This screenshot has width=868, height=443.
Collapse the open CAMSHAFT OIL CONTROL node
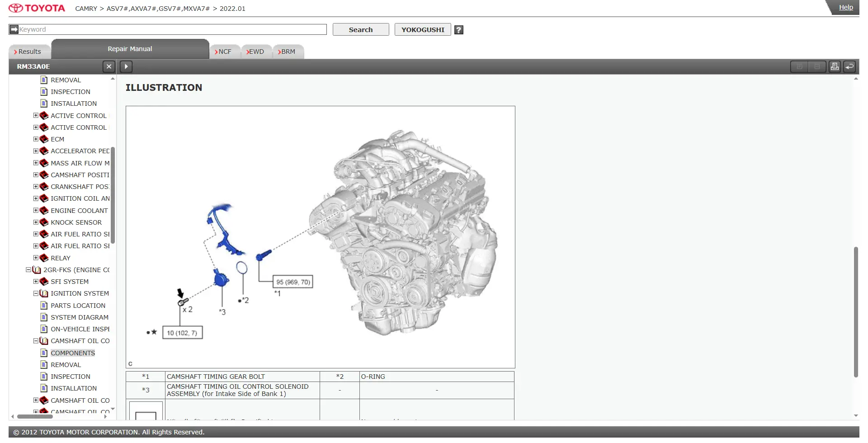pos(36,341)
